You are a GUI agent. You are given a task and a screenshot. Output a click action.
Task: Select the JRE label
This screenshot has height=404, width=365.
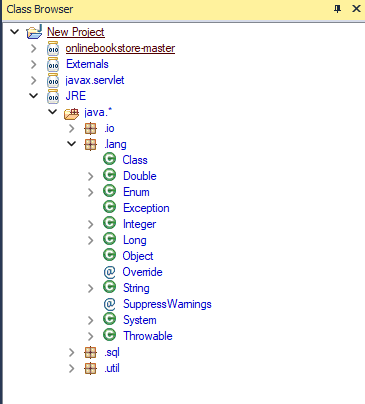[76, 96]
